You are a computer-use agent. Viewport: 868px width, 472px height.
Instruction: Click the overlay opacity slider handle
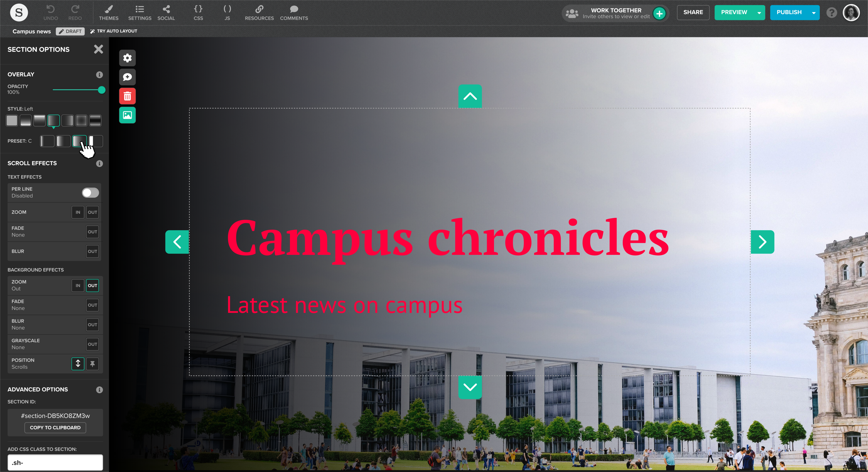(x=102, y=90)
